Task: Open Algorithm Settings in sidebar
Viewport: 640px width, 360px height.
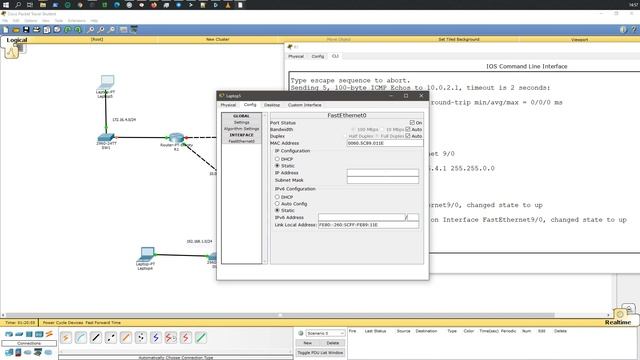Action: click(242, 129)
